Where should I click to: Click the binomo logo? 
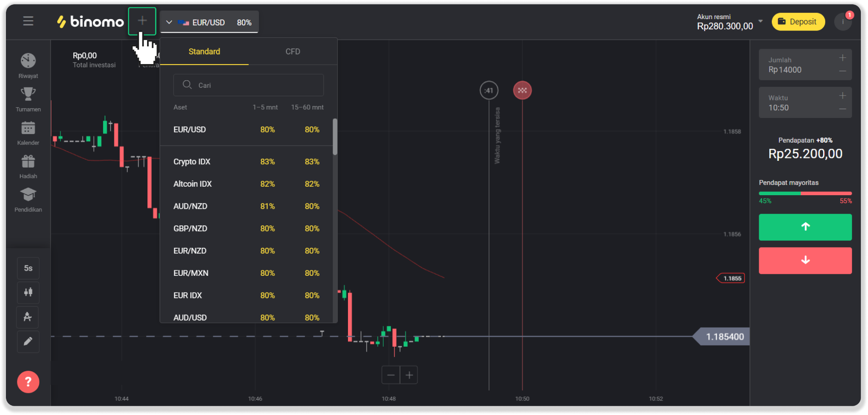coord(90,22)
